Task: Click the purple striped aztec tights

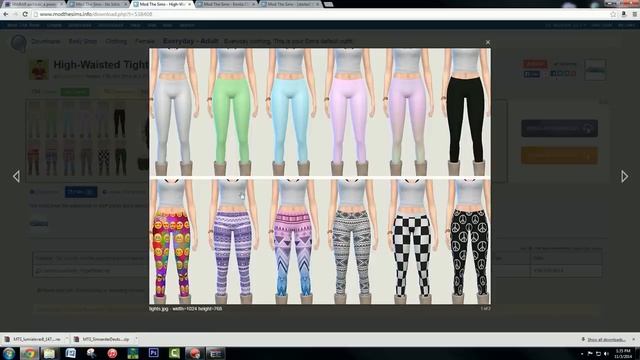Action: click(232, 253)
